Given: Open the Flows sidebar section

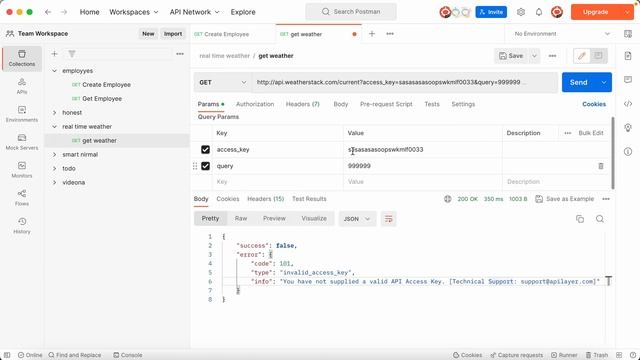Looking at the screenshot, I should [22, 197].
